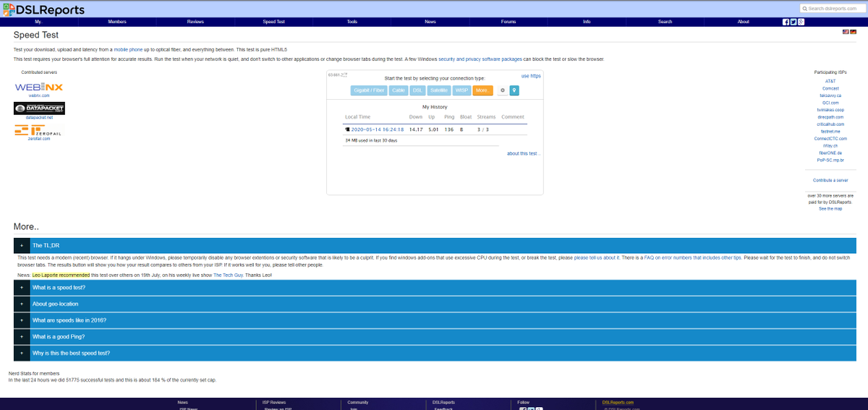Click the search field's magnifier icon
Viewport: 868px width, 410px height.
click(x=805, y=8)
